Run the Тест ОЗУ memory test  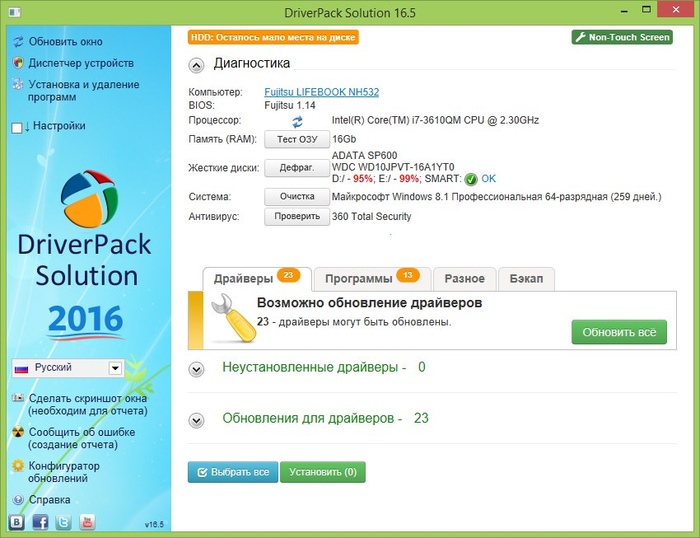(x=297, y=139)
